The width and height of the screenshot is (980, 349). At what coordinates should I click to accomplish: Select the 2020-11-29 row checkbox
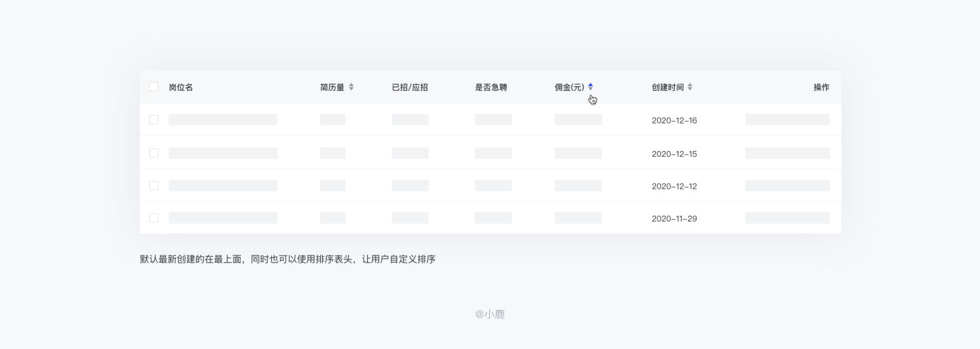154,218
